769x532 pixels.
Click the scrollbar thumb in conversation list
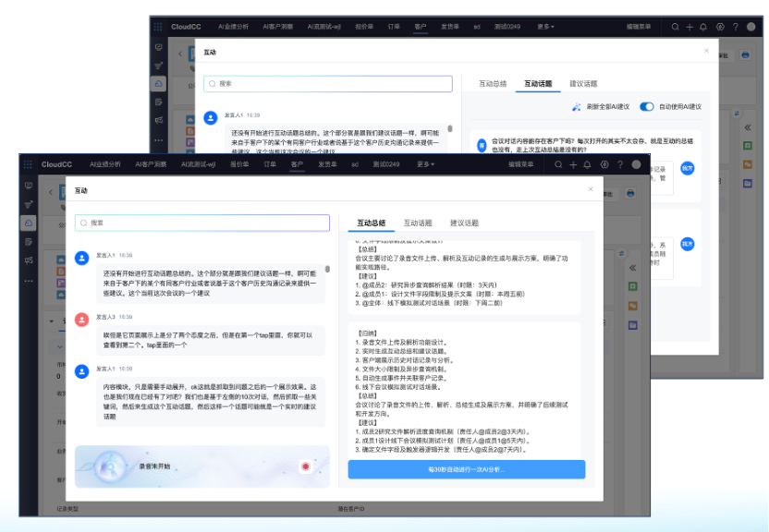tap(327, 269)
